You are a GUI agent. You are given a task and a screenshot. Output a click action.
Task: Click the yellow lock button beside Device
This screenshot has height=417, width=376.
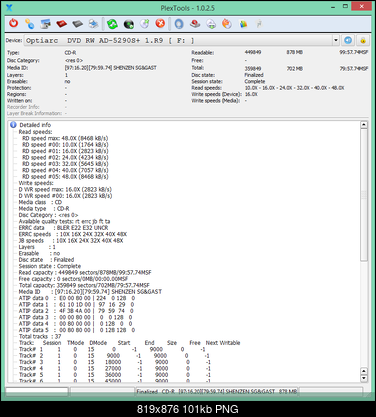tap(363, 40)
